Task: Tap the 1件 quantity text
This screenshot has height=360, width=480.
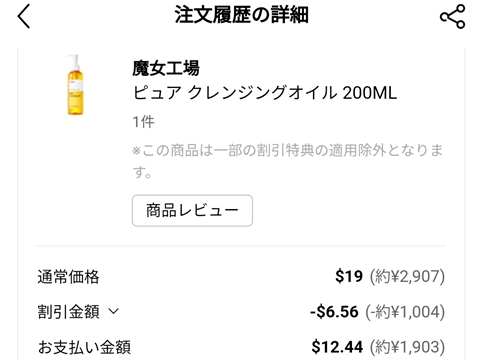Action: coord(143,122)
